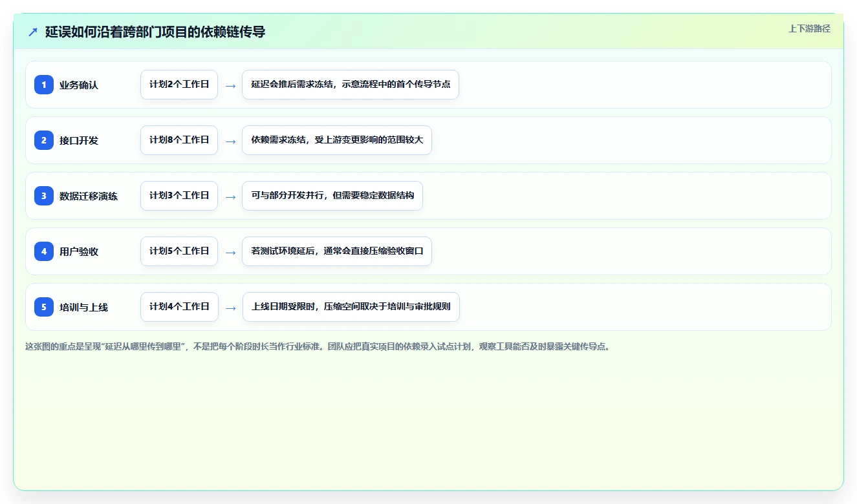Click the arrow in the 培训与上线 row
The width and height of the screenshot is (857, 504).
(x=230, y=308)
